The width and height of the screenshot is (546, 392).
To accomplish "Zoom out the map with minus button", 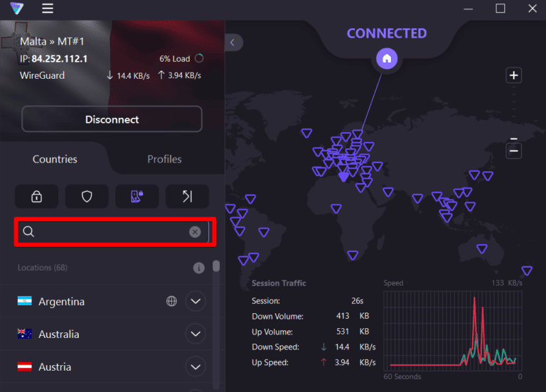I will point(514,151).
